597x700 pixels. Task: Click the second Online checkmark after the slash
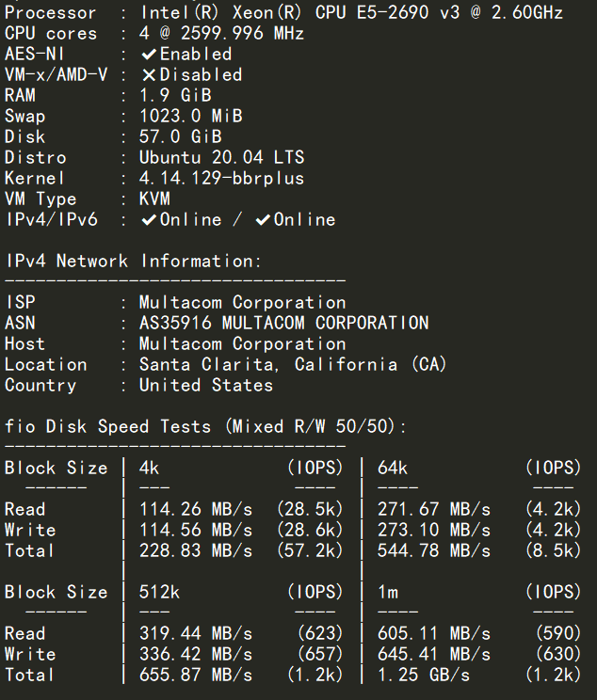263,220
